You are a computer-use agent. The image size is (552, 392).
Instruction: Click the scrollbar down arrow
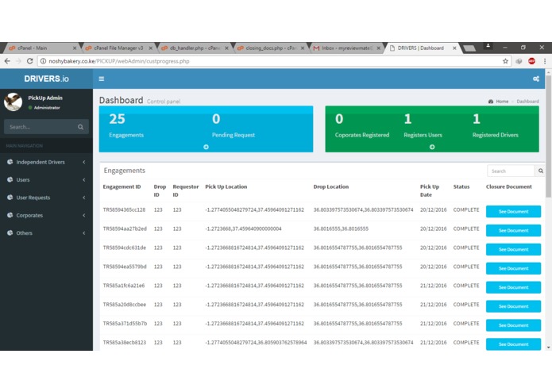click(548, 348)
